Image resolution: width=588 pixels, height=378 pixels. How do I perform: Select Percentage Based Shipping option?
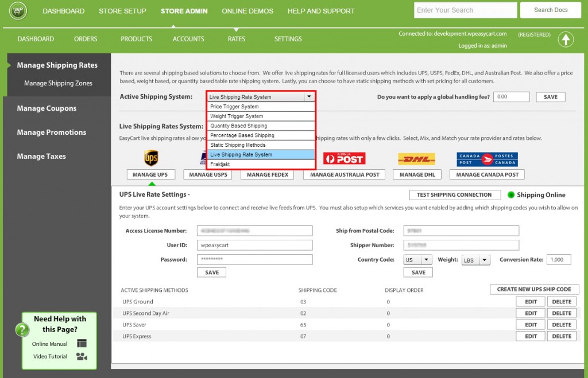[x=261, y=135]
